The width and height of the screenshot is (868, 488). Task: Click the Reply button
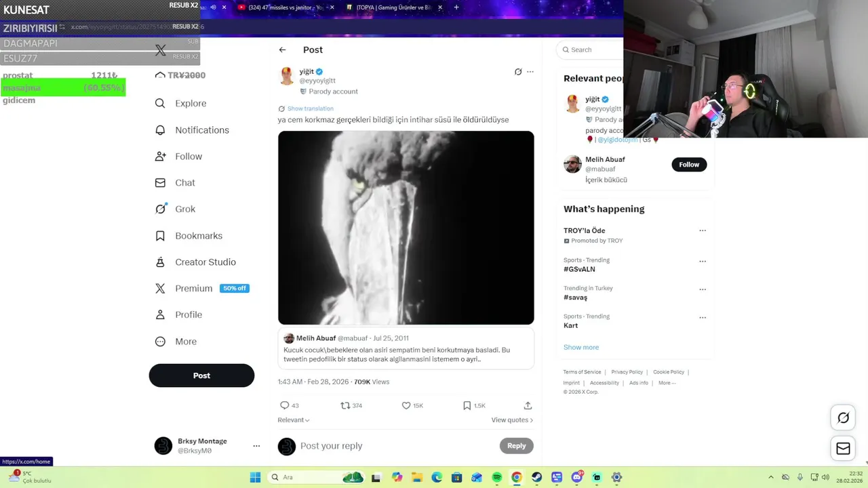coord(517,445)
